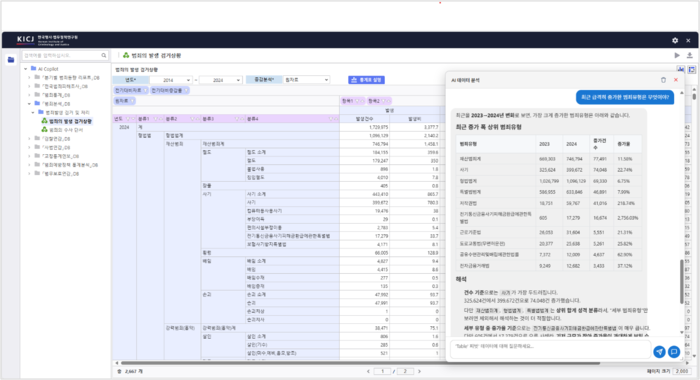Open the start year dropdown showing 2014
This screenshot has height=380, width=700.
pos(171,80)
